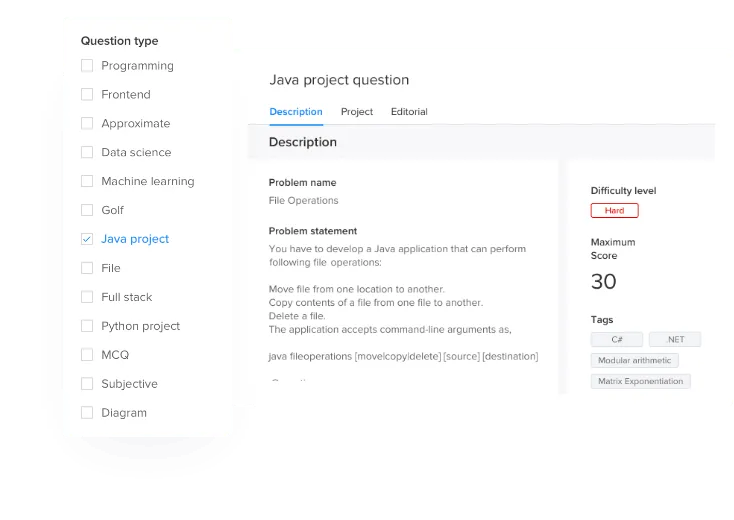
Task: Switch to the Project tab
Action: [x=357, y=112]
